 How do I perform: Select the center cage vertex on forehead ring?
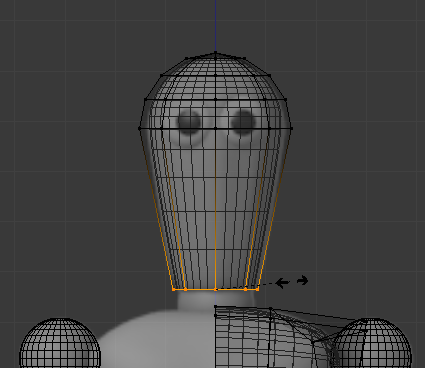point(216,99)
